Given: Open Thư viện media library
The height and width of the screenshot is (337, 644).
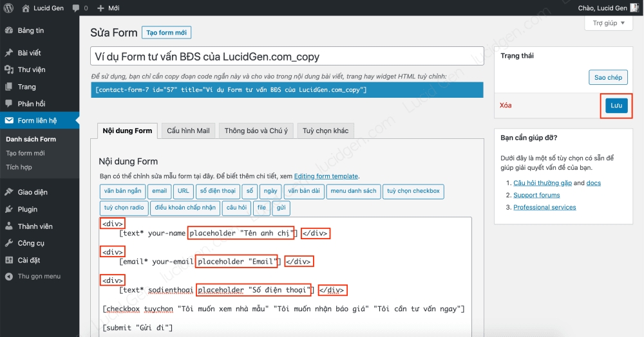Looking at the screenshot, I should point(31,69).
